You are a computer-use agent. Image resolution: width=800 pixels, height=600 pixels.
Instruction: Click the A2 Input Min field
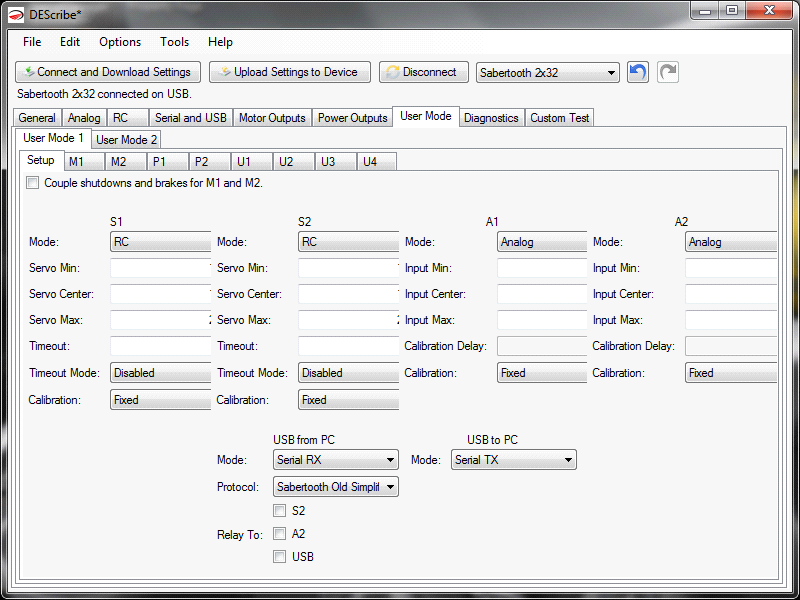[x=731, y=268]
